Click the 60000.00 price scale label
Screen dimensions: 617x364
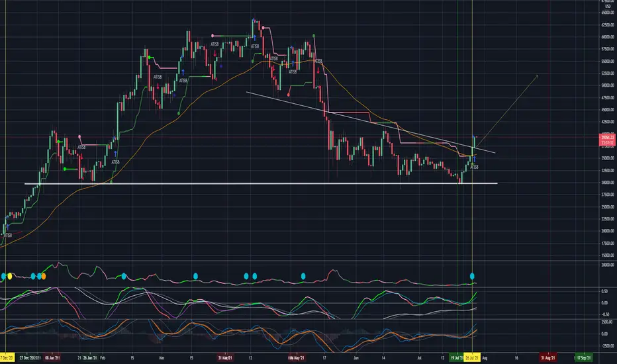(x=608, y=37)
